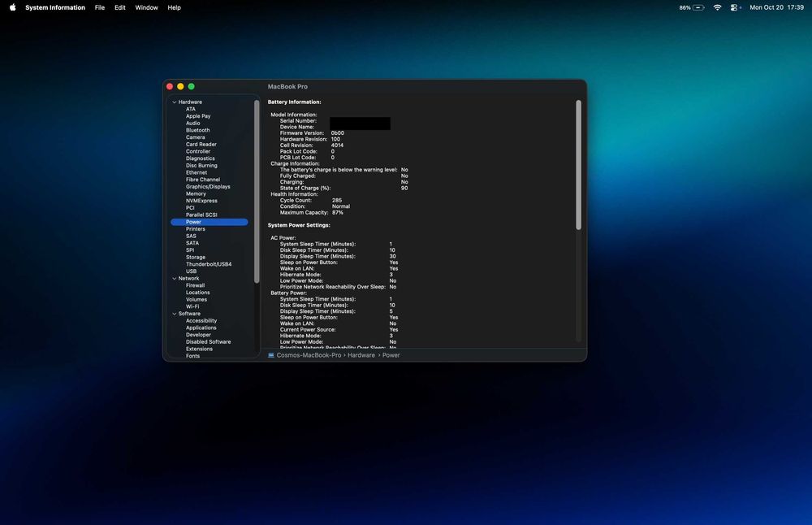Select NVMExpress in the sidebar
The image size is (812, 525).
coord(201,201)
